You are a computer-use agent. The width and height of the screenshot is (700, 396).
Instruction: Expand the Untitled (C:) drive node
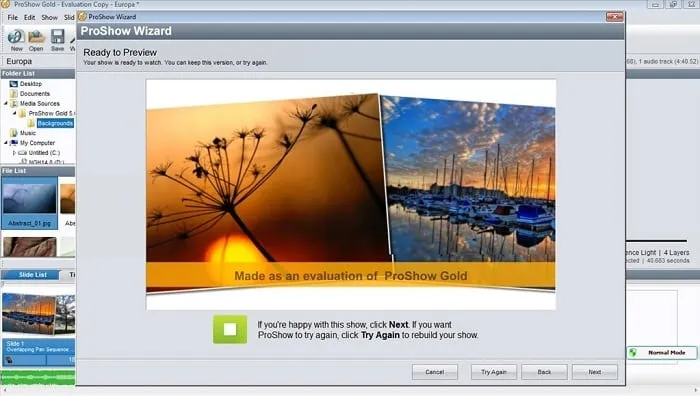click(14, 153)
